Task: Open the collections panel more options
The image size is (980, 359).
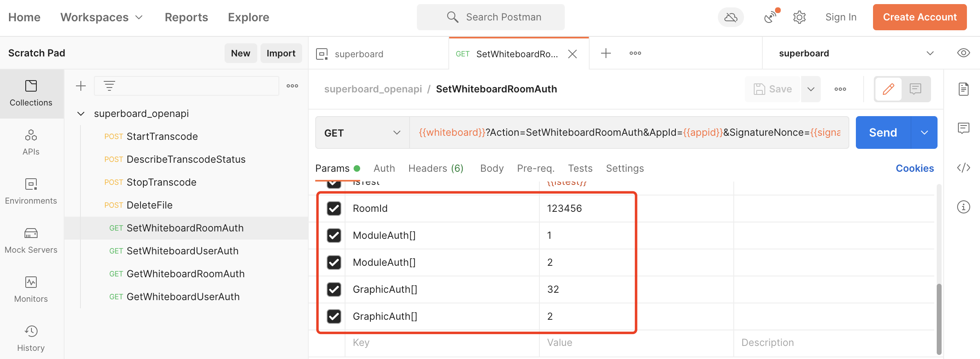Action: coord(292,86)
